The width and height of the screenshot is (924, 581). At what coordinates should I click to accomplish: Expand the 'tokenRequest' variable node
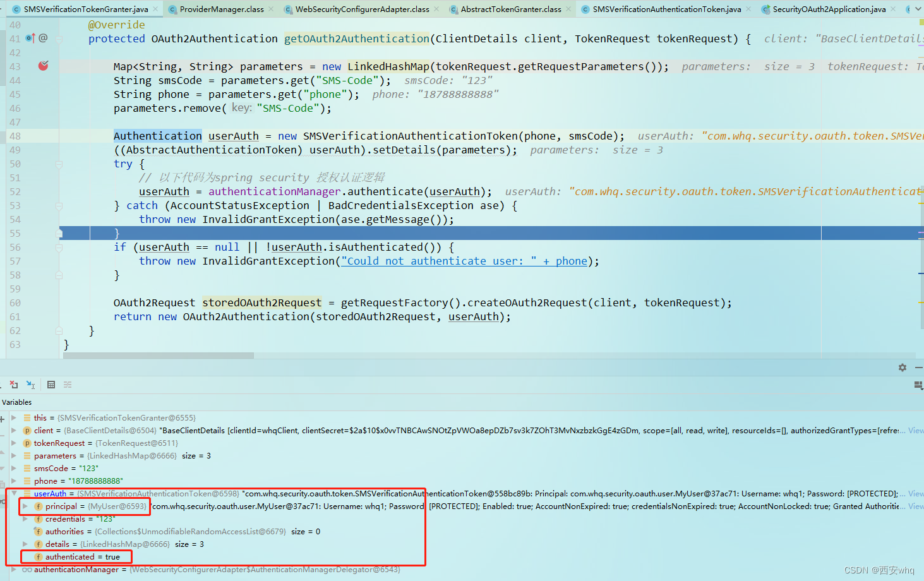click(14, 443)
